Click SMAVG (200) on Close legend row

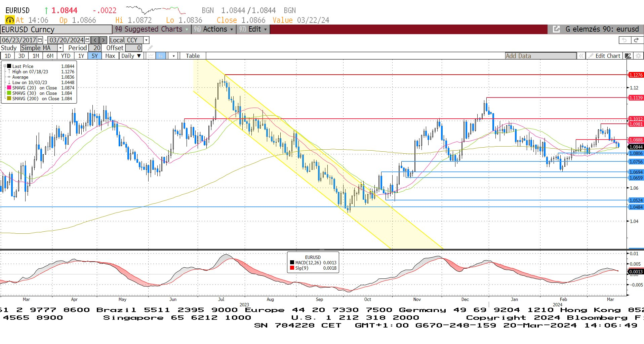tap(40, 99)
